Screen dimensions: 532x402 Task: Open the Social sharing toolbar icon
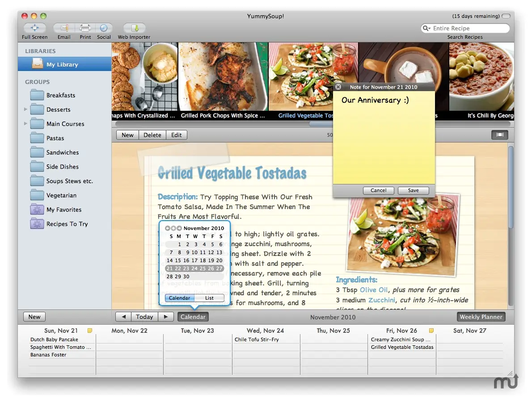coord(104,28)
